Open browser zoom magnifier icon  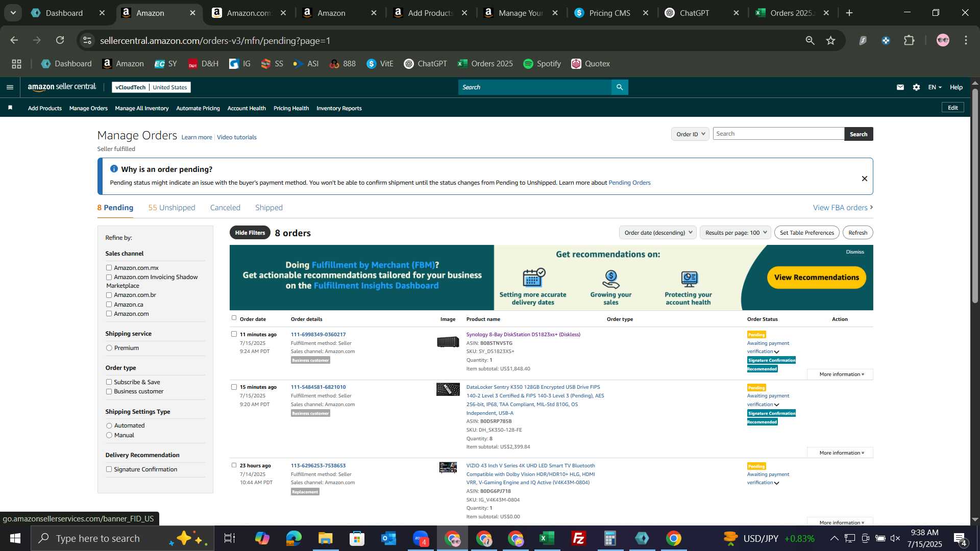(810, 40)
